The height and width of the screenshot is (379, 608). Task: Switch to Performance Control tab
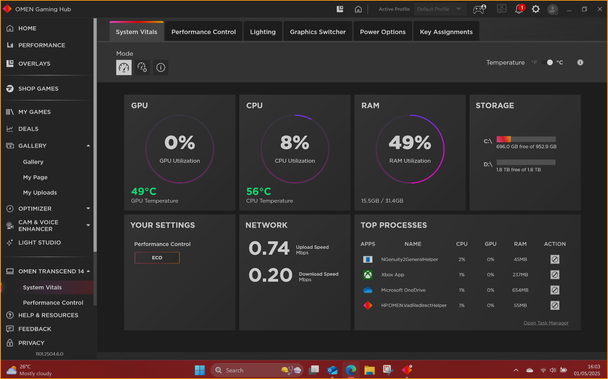(204, 32)
